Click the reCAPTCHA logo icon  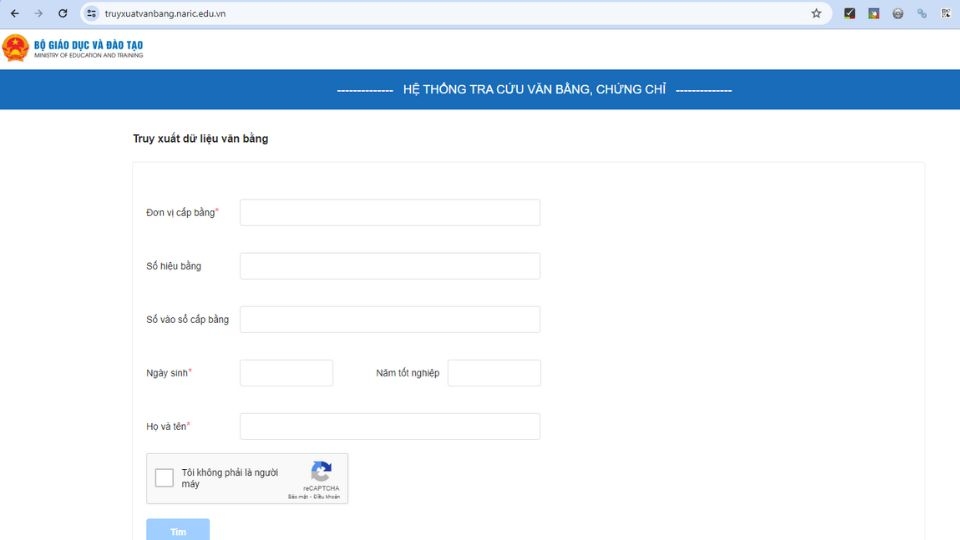tap(321, 471)
